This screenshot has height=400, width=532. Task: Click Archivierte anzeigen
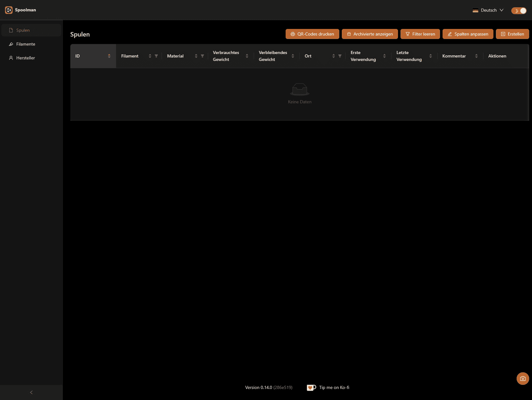(370, 34)
